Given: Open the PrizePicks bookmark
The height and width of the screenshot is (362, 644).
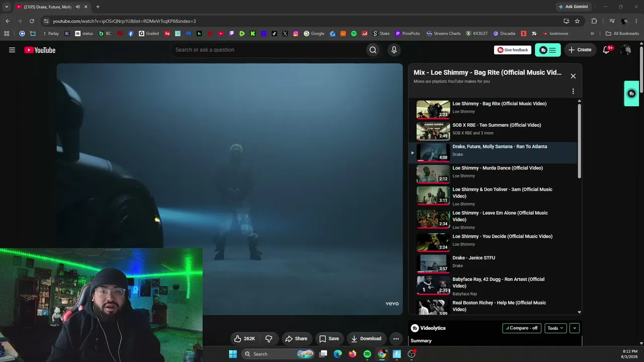Looking at the screenshot, I should (x=408, y=34).
